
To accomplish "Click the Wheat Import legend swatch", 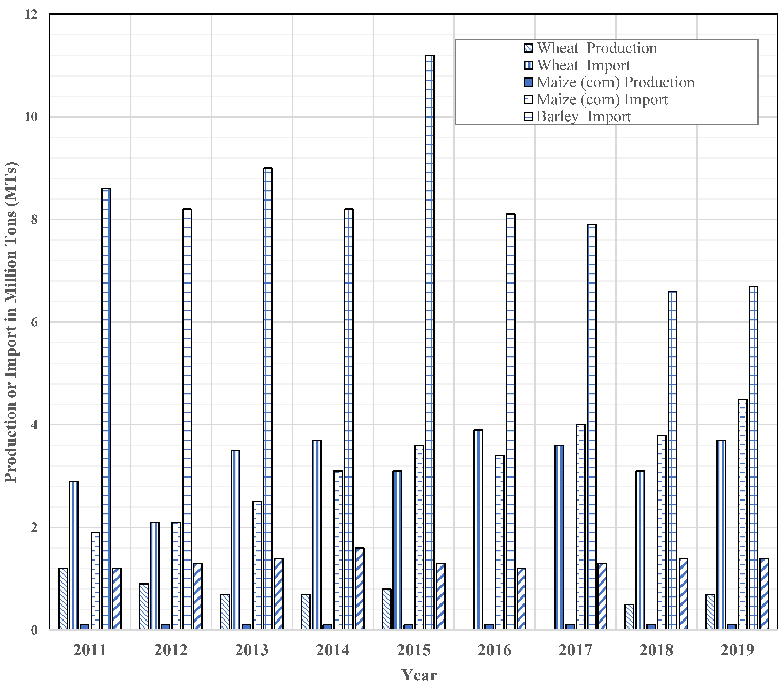I will 529,65.
